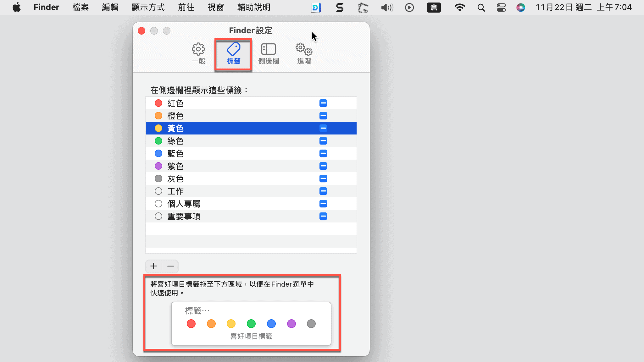The image size is (644, 362).
Task: Select the 工作 tag name
Action: pyautogui.click(x=175, y=191)
